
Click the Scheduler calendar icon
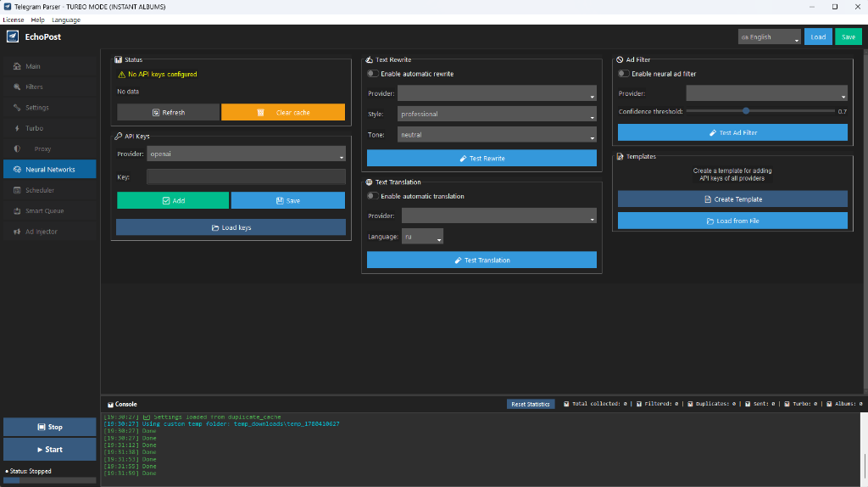coord(17,190)
